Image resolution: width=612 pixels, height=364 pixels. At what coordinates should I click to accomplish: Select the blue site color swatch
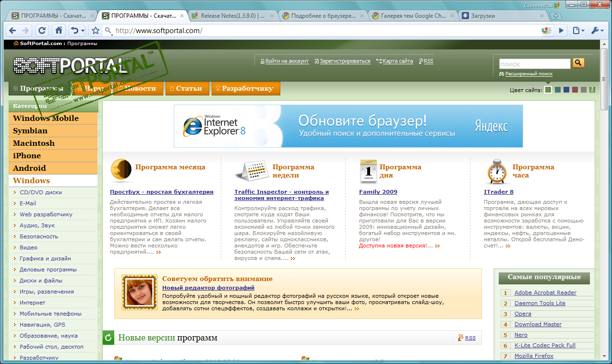click(566, 90)
